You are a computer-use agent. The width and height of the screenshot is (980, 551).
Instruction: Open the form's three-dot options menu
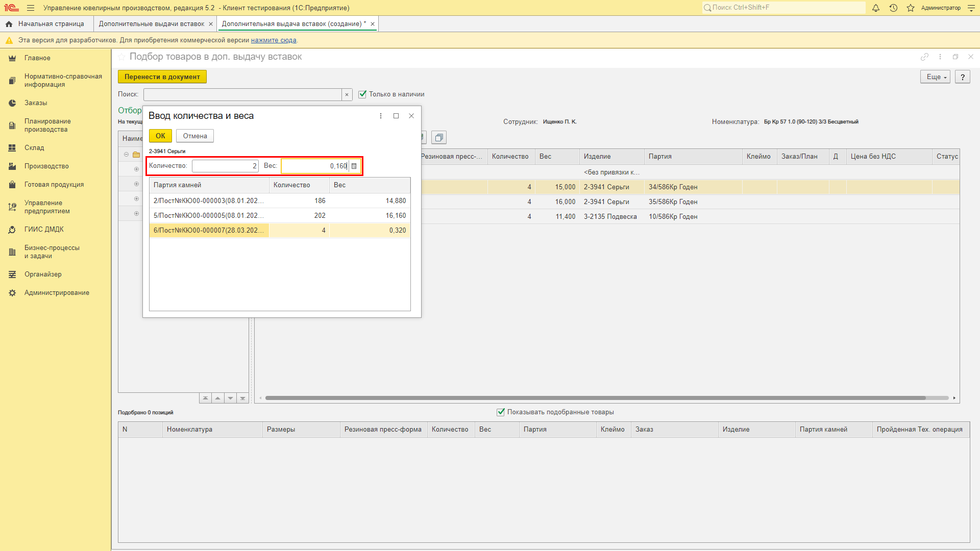click(x=940, y=57)
